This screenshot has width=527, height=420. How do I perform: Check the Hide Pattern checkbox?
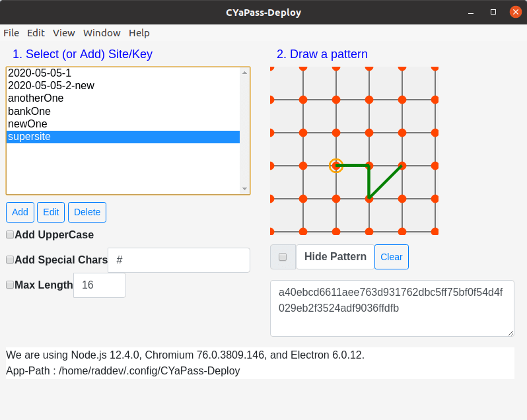[283, 257]
